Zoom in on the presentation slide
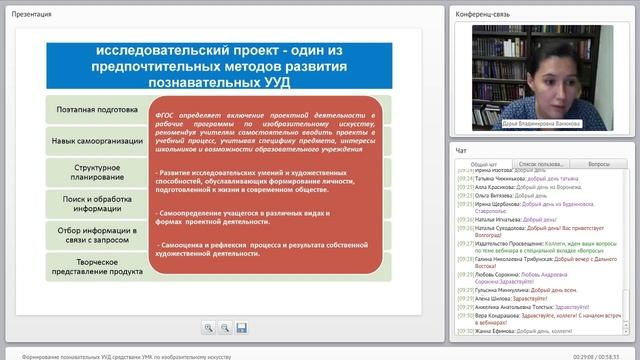Screen dimensions: 640x360 tap(209, 328)
